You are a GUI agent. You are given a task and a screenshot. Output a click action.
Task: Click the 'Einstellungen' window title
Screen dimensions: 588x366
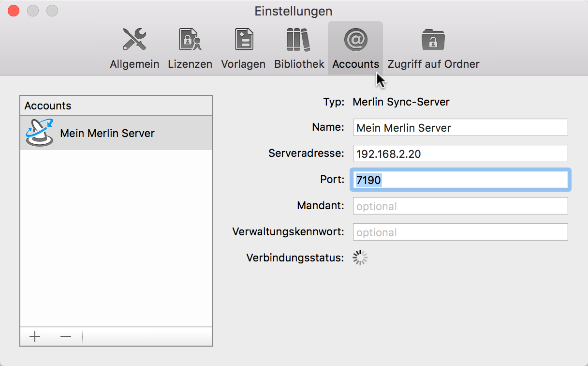pos(294,11)
